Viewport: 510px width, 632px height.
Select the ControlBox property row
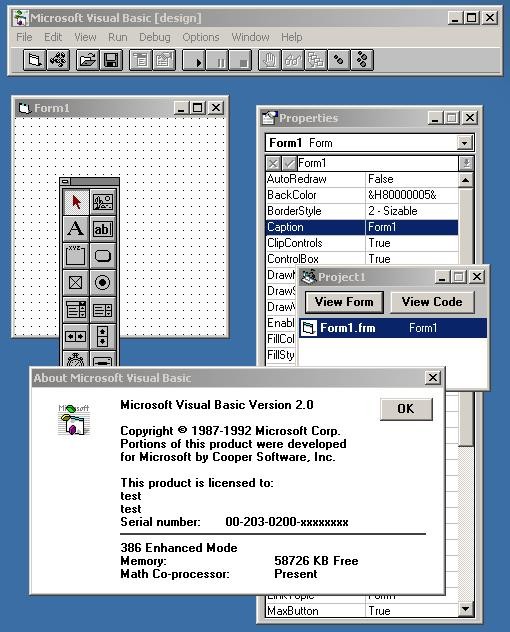(x=362, y=259)
